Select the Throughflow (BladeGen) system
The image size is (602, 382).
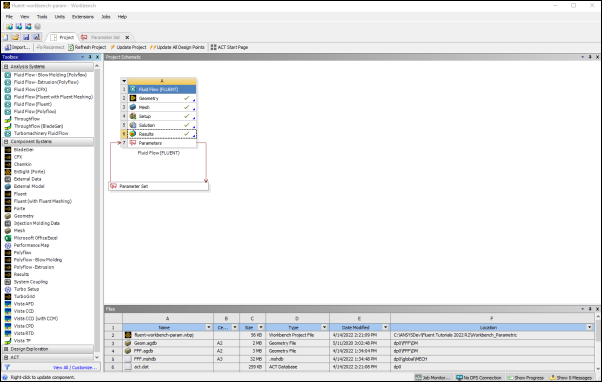click(x=38, y=126)
